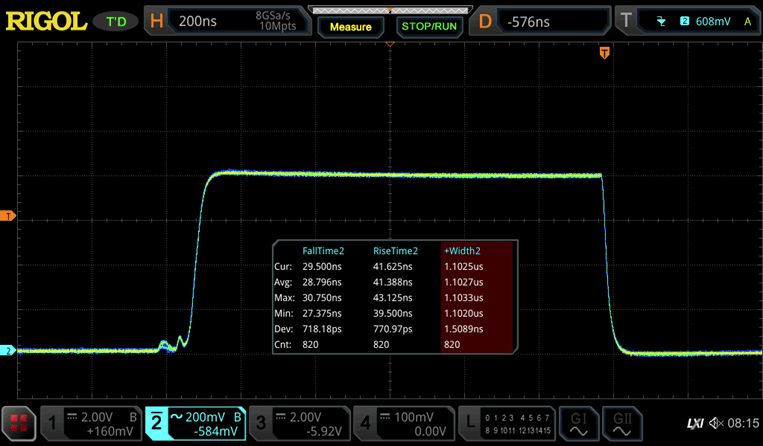Click the orange T trigger level marker
Image resolution: width=763 pixels, height=446 pixels.
8,216
